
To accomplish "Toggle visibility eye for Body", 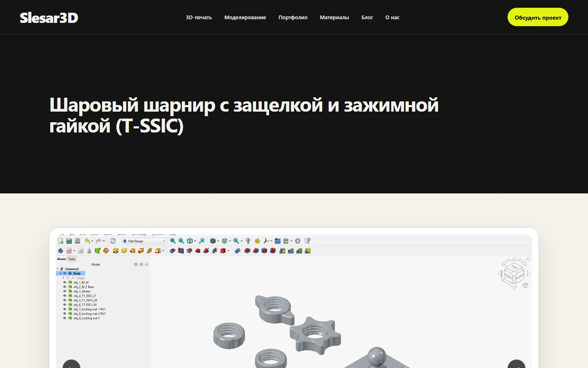I will tap(65, 273).
